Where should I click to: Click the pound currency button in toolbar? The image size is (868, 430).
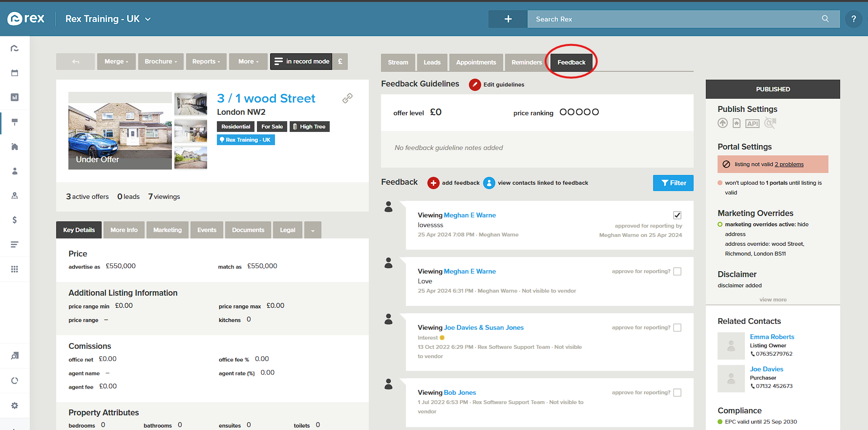pos(340,62)
